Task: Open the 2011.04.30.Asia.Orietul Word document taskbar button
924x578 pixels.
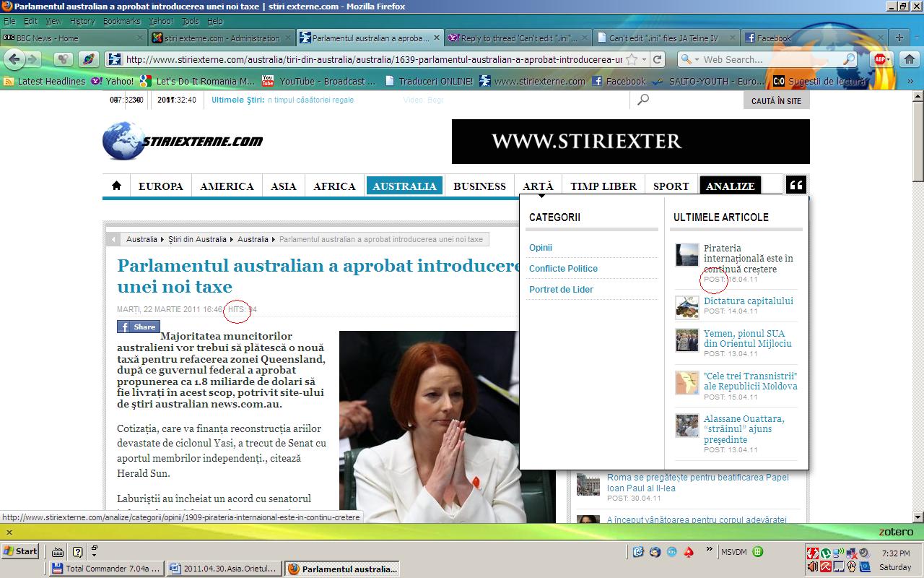Action: (224, 569)
